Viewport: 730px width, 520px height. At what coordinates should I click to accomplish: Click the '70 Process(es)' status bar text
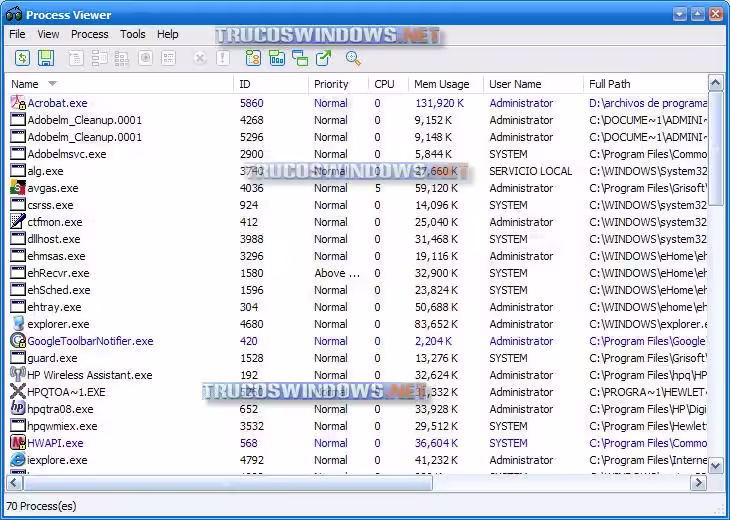(41, 506)
